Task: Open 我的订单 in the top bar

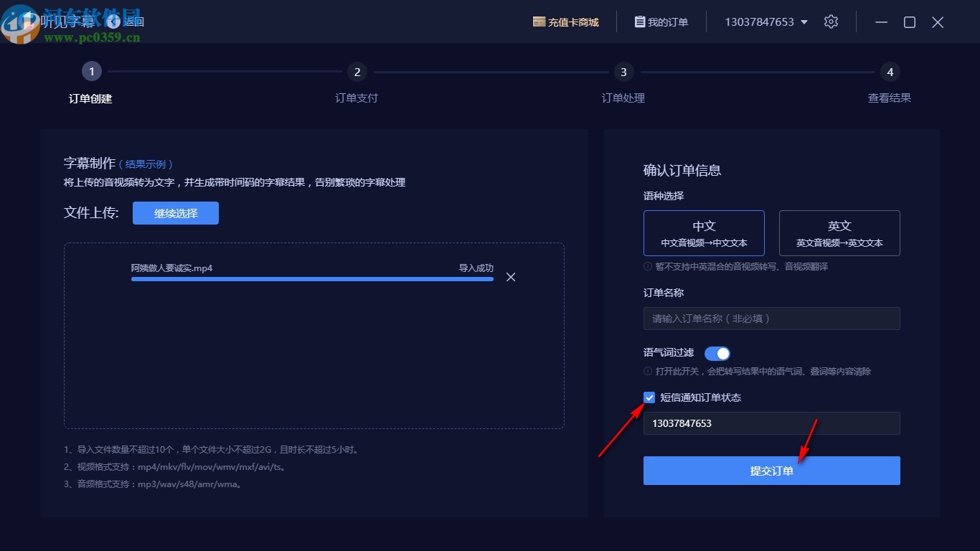Action: point(661,22)
